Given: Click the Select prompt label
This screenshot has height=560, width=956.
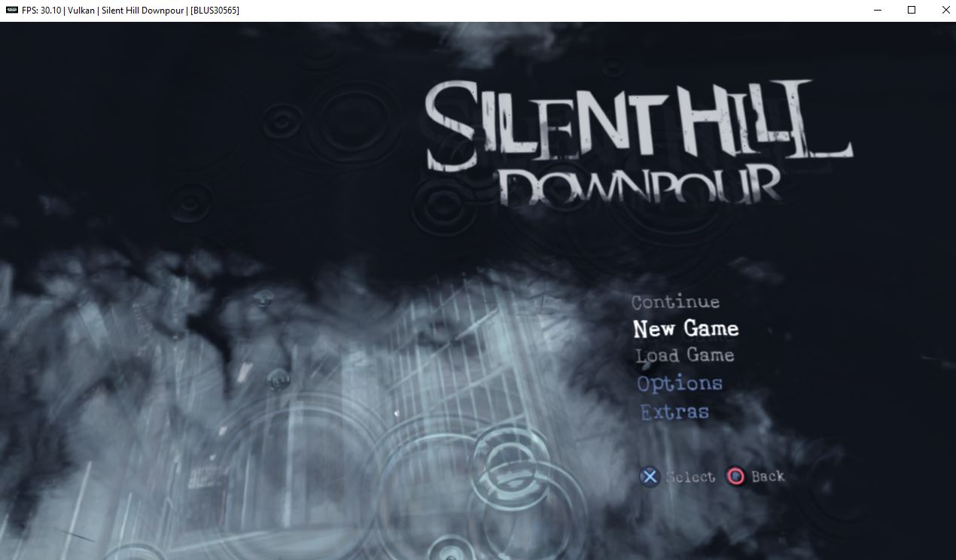Looking at the screenshot, I should [x=690, y=476].
